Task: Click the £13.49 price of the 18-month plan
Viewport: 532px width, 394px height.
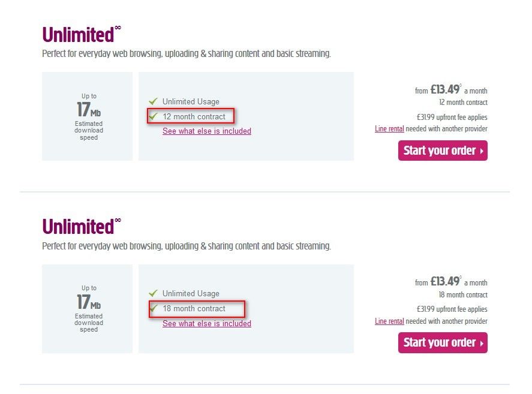Action: coord(444,282)
